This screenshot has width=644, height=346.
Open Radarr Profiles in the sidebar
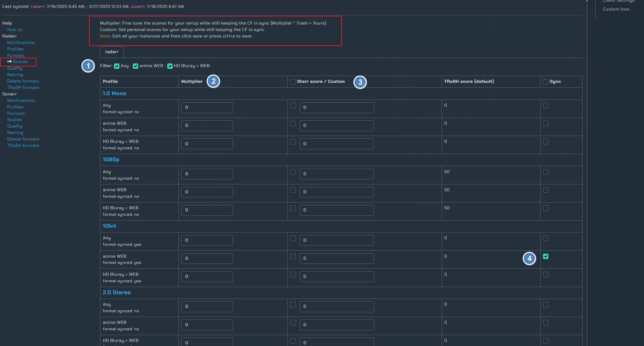15,49
